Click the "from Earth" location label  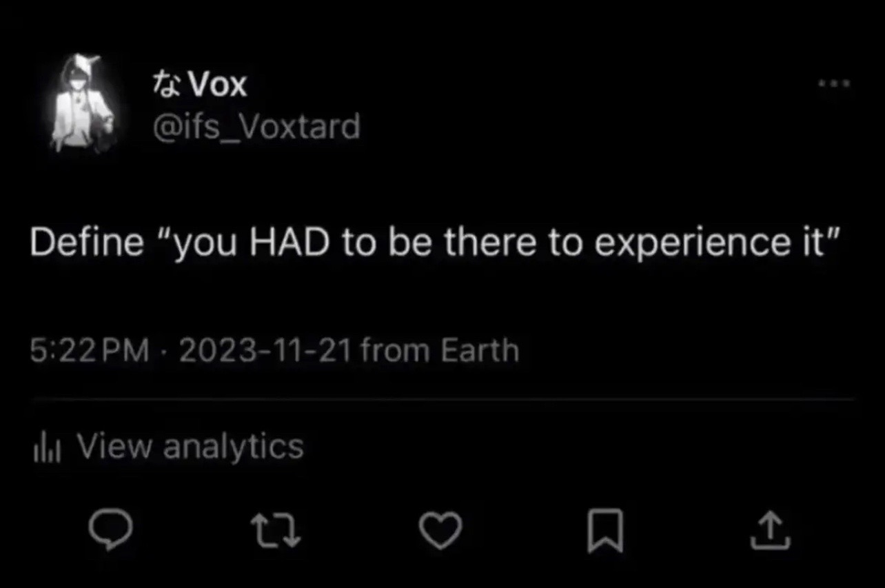[x=439, y=350]
